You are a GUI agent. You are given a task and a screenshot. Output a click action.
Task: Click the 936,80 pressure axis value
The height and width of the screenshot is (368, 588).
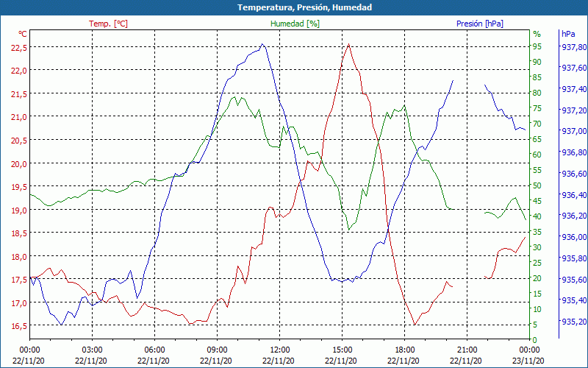click(573, 152)
